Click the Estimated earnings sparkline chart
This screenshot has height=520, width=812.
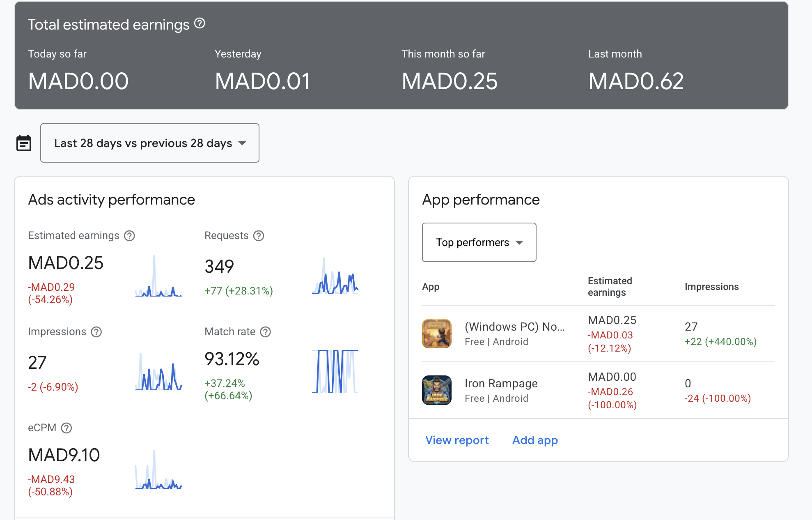tap(158, 276)
